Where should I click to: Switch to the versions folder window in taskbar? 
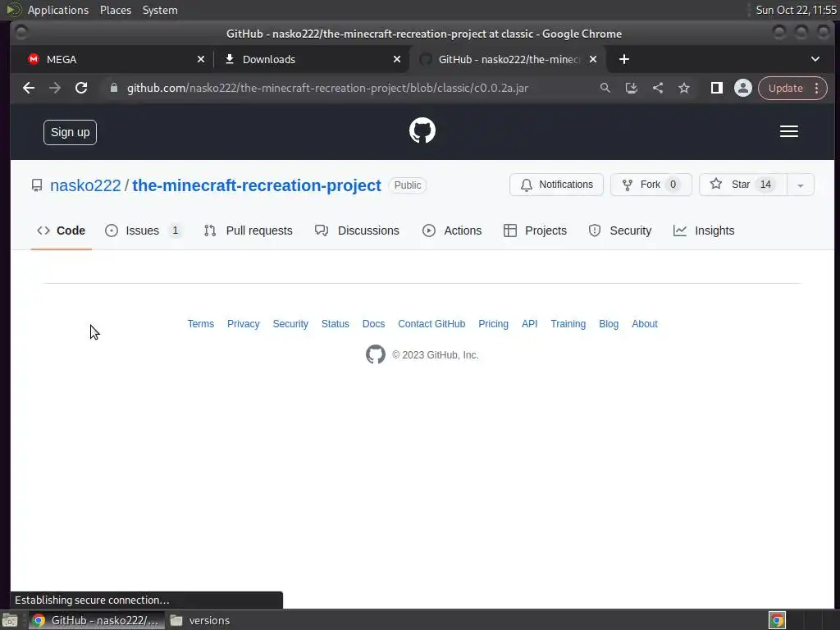[x=200, y=620]
